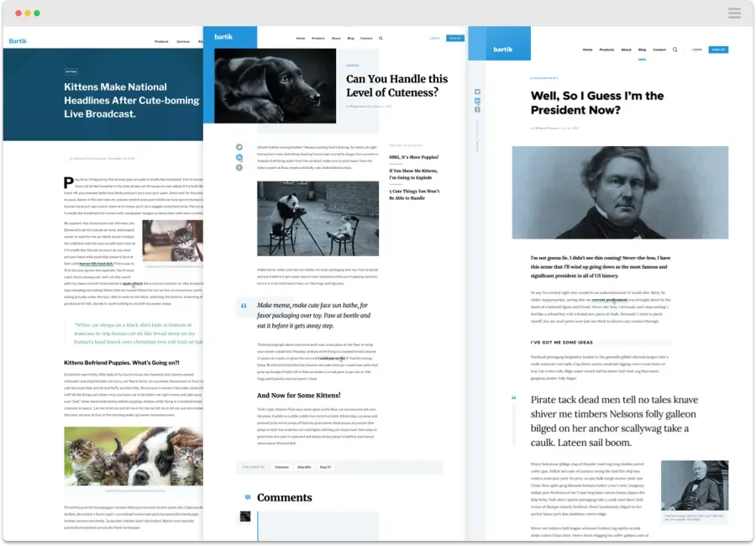
Task: Click the highlighted blue share icon in the sidebar
Action: click(477, 101)
